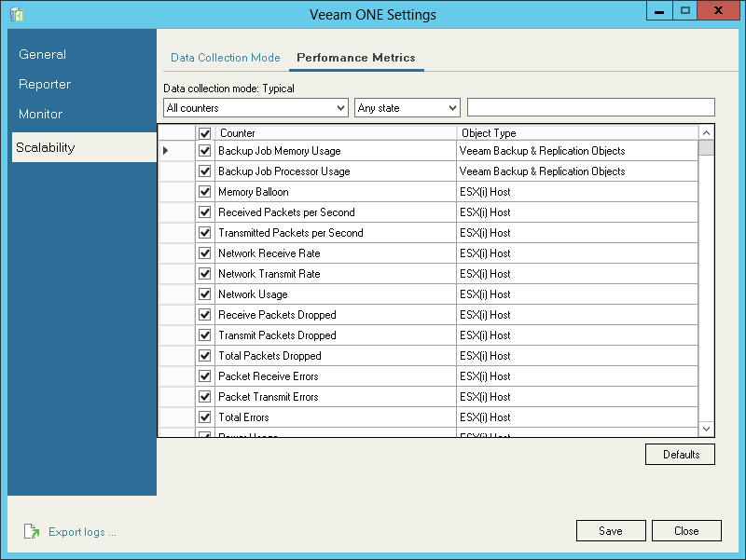Open the General settings section
This screenshot has height=560, width=746.
[x=42, y=54]
